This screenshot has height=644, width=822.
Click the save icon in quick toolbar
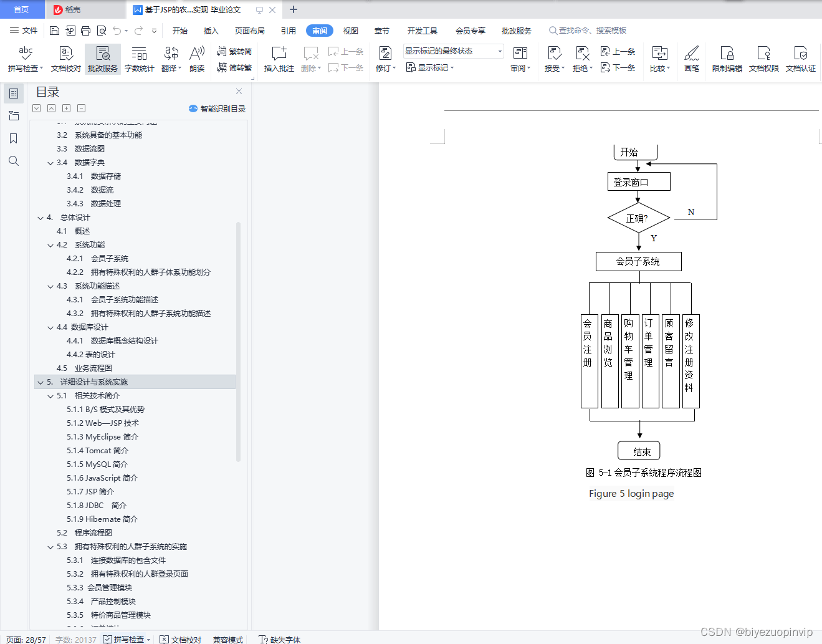tap(54, 31)
